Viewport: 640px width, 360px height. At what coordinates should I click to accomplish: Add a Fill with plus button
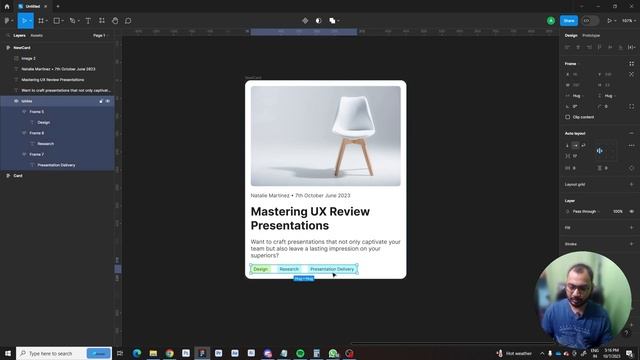(631, 227)
